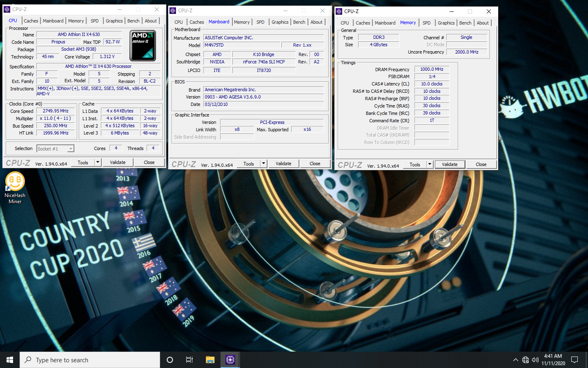Open Graphics tab in middle CPU-Z window

pyautogui.click(x=280, y=22)
